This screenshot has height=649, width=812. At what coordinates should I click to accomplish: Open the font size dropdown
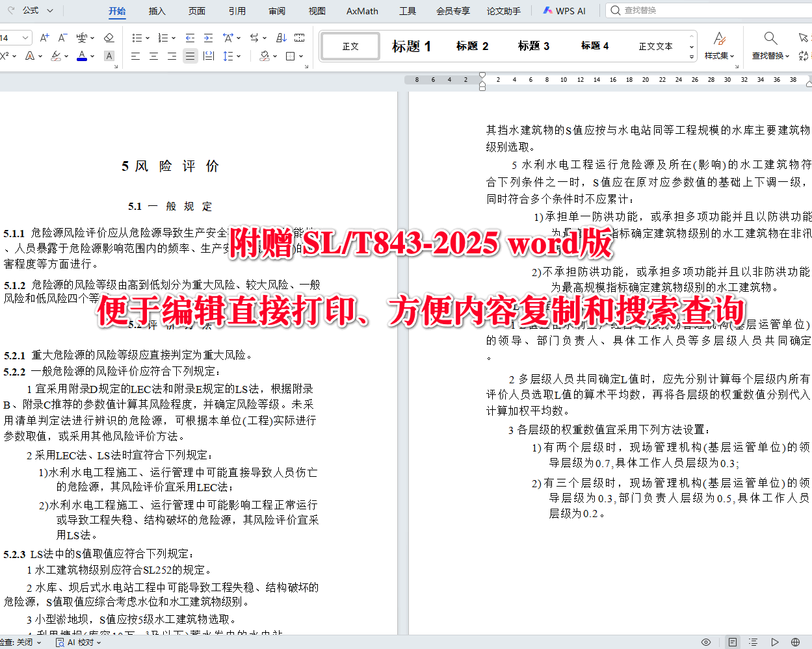click(24, 37)
